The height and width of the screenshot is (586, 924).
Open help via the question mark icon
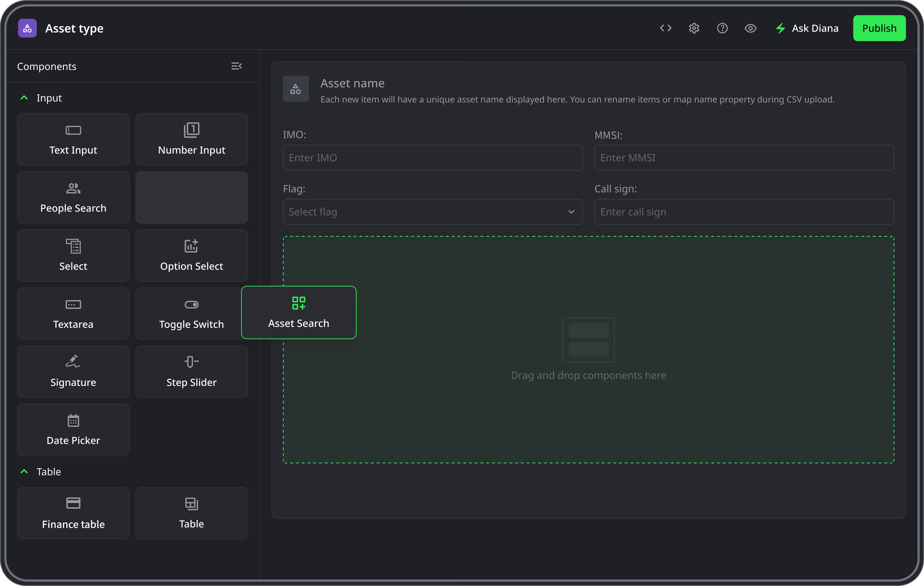pos(722,28)
